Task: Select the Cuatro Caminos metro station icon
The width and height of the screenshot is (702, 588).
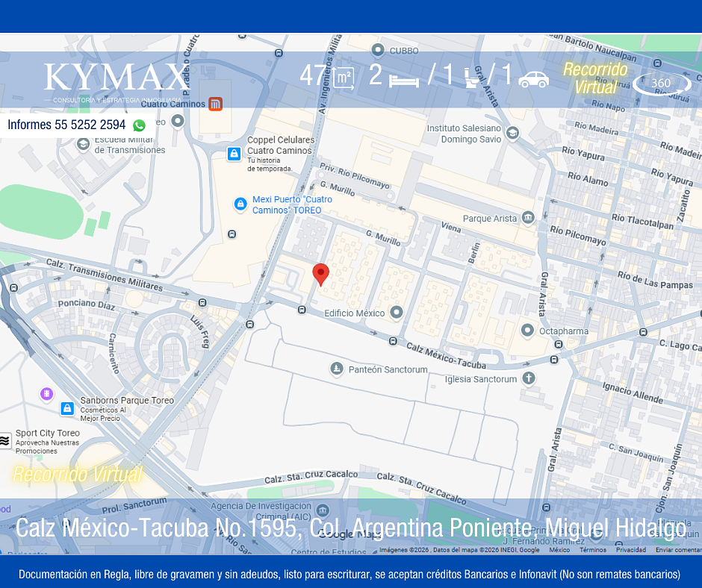Action: point(215,104)
